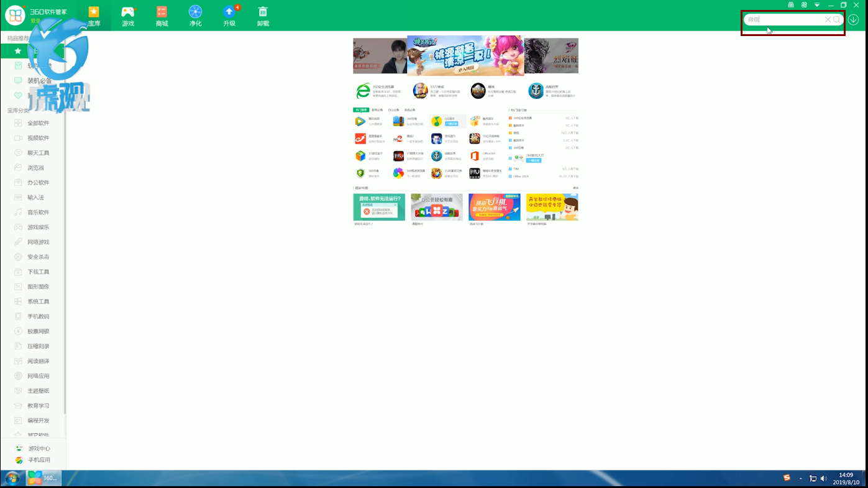The image size is (868, 488).
Task: Click the 360极速浏览器 colorful icon
Action: coord(398,173)
